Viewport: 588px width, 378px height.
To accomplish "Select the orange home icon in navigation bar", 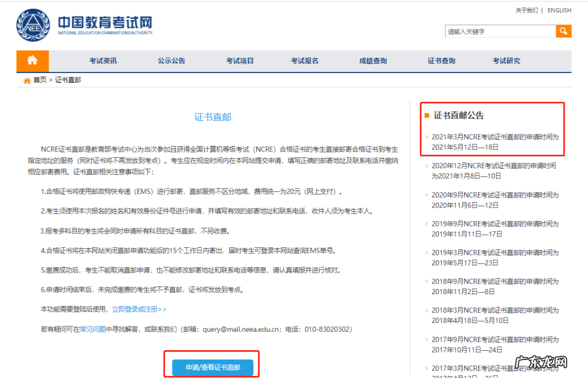I will tap(32, 60).
